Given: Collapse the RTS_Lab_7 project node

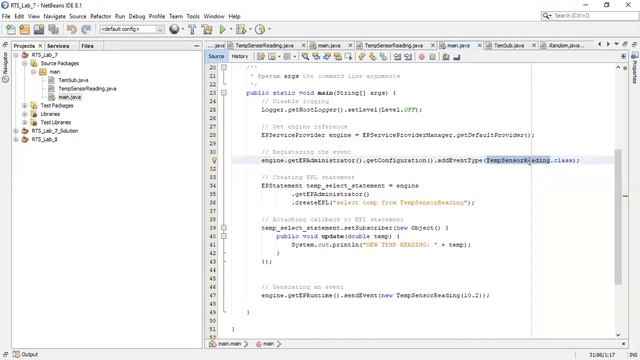Looking at the screenshot, I should tap(16, 55).
